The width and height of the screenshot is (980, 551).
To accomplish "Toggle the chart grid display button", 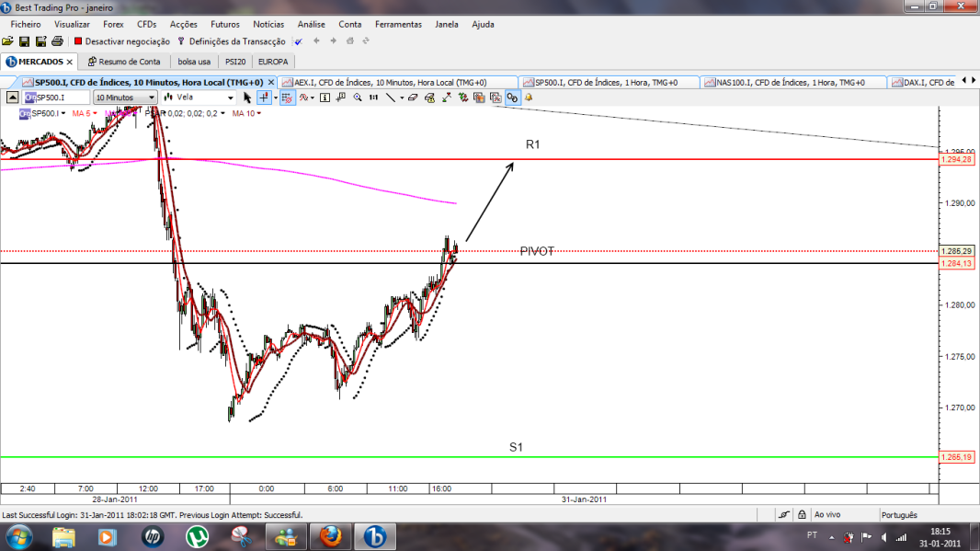I will pyautogui.click(x=288, y=98).
